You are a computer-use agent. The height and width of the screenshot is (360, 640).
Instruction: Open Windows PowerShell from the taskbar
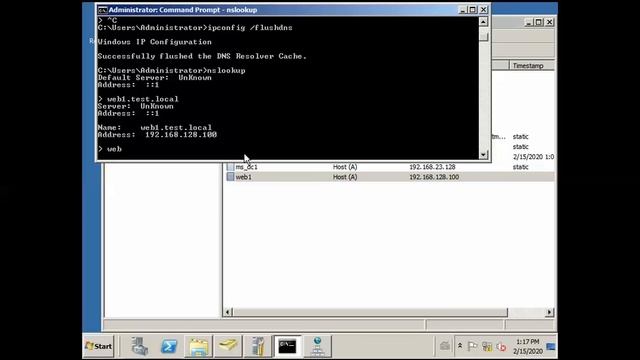pos(169,346)
